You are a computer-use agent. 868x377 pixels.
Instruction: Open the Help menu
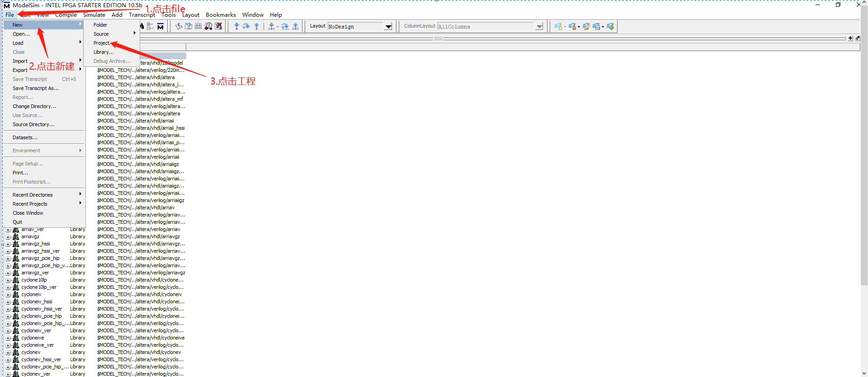(x=276, y=15)
